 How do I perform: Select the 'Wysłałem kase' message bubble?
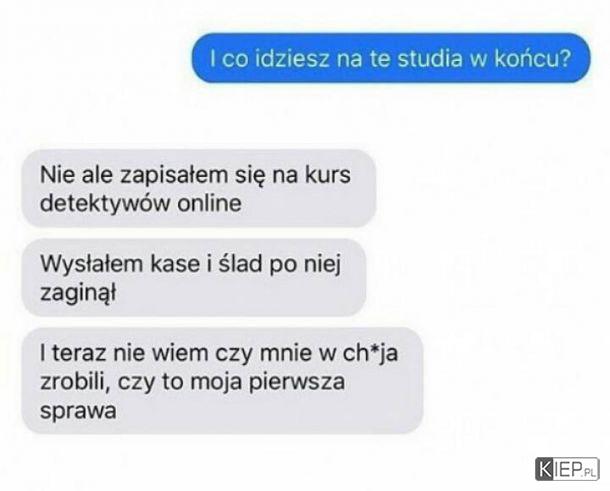194,277
